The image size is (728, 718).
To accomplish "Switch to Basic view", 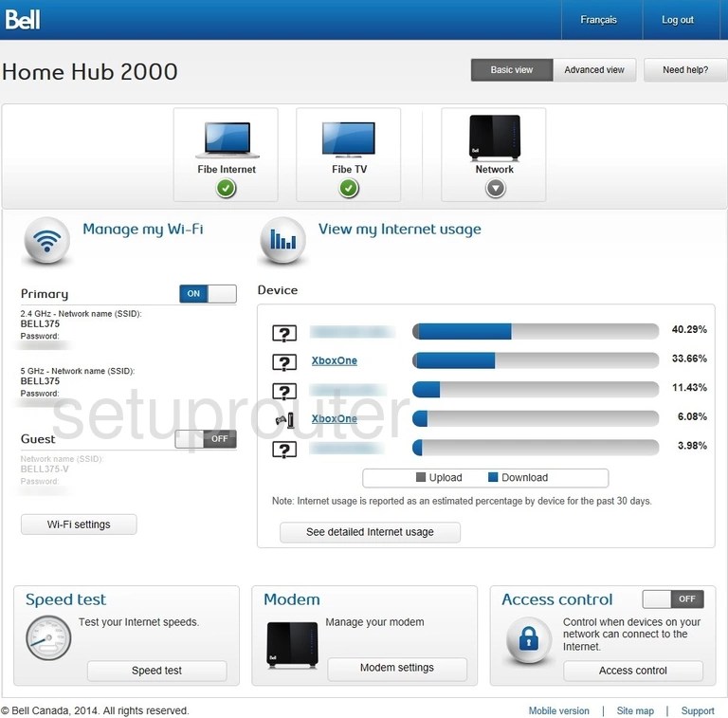I will click(x=512, y=70).
